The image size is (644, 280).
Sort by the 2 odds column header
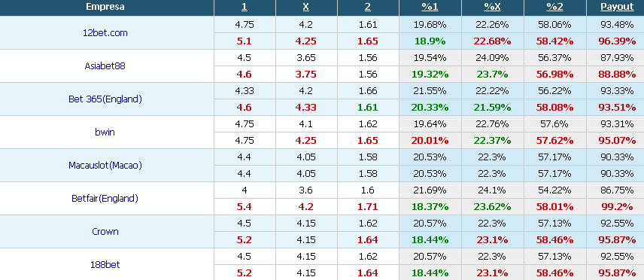point(368,7)
